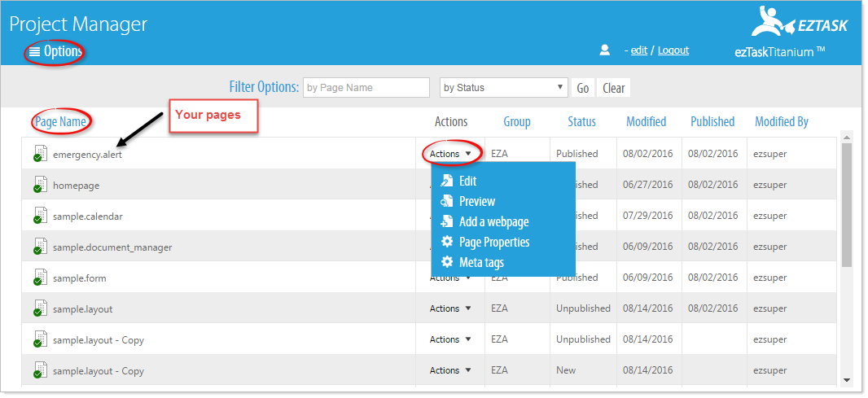Image resolution: width=868 pixels, height=398 pixels.
Task: Sort by Page Name column header
Action: (x=60, y=122)
